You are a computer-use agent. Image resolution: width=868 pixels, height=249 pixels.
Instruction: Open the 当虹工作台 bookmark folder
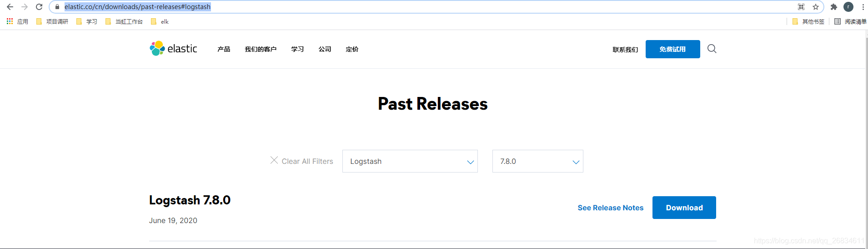[x=124, y=21]
